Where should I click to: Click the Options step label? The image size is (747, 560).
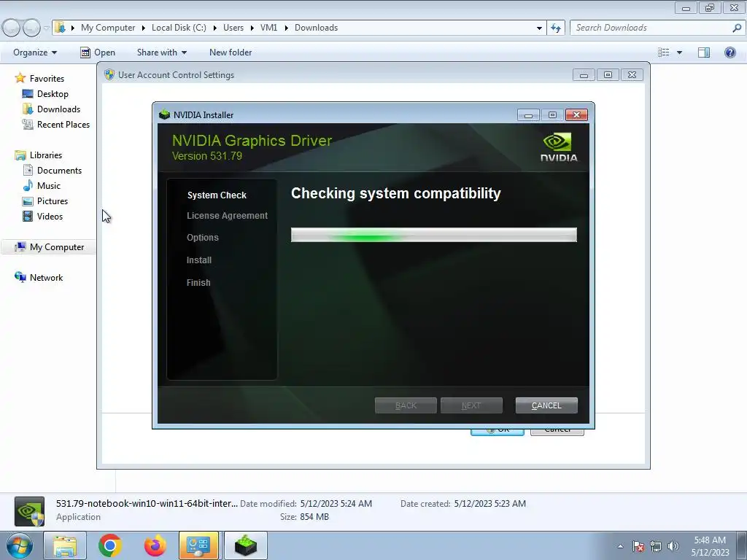(203, 238)
